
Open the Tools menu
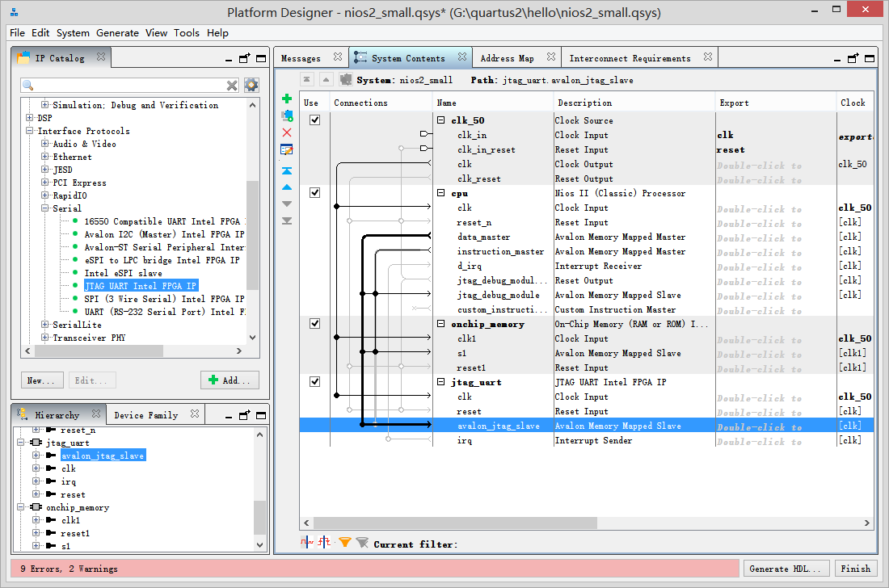coord(187,33)
